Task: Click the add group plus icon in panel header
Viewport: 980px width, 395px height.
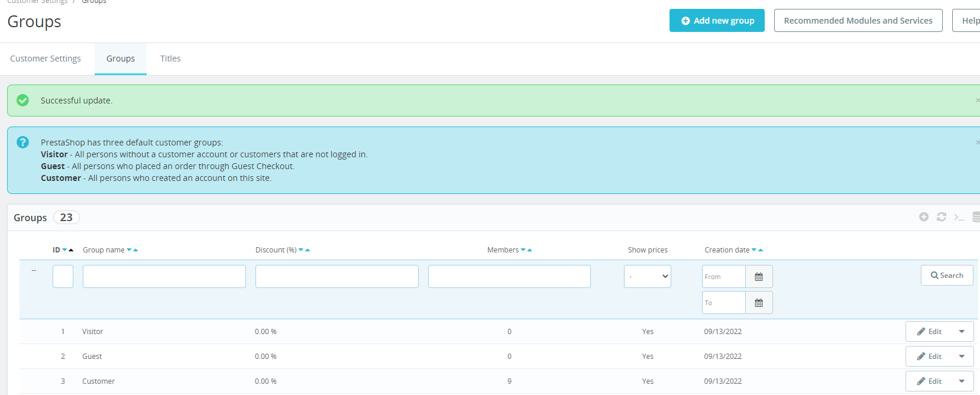Action: click(x=924, y=217)
